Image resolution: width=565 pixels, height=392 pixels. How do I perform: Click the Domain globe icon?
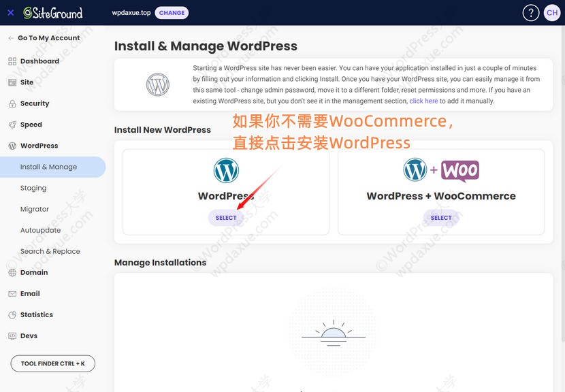point(12,273)
